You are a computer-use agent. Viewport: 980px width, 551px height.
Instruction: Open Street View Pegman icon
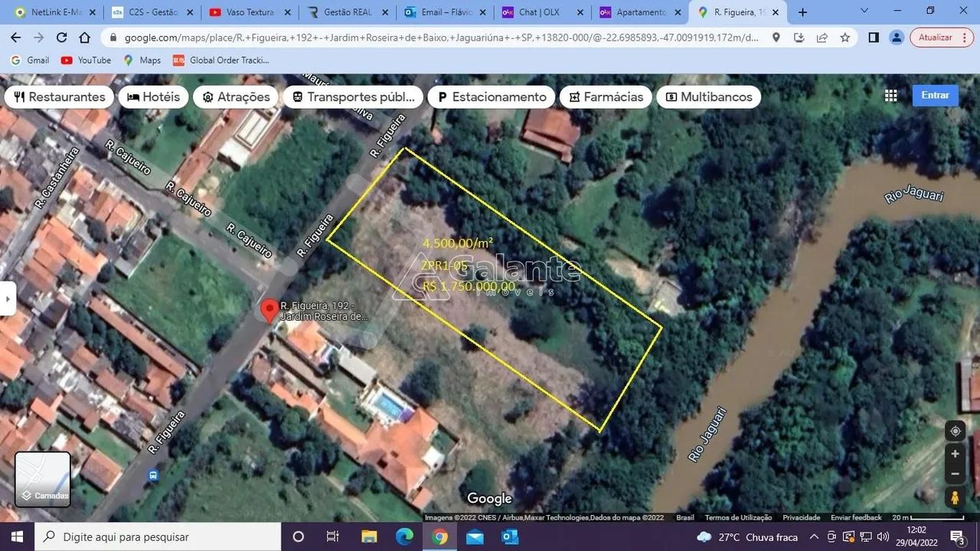click(955, 497)
